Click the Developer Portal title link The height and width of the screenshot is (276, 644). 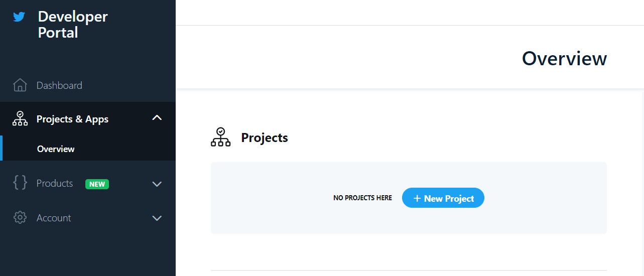pos(72,25)
